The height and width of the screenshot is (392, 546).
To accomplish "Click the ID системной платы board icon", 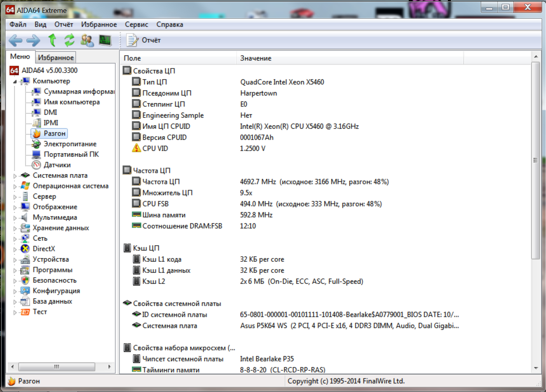I will [x=136, y=314].
